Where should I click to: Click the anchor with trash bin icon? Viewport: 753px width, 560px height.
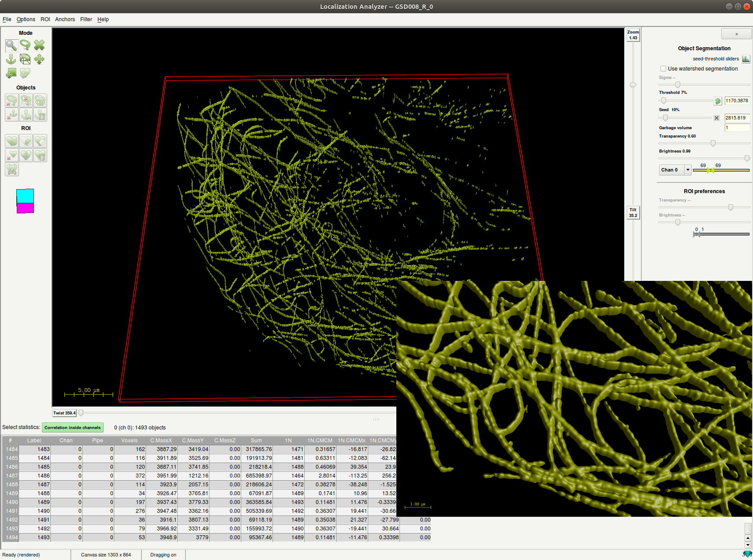pos(40,115)
